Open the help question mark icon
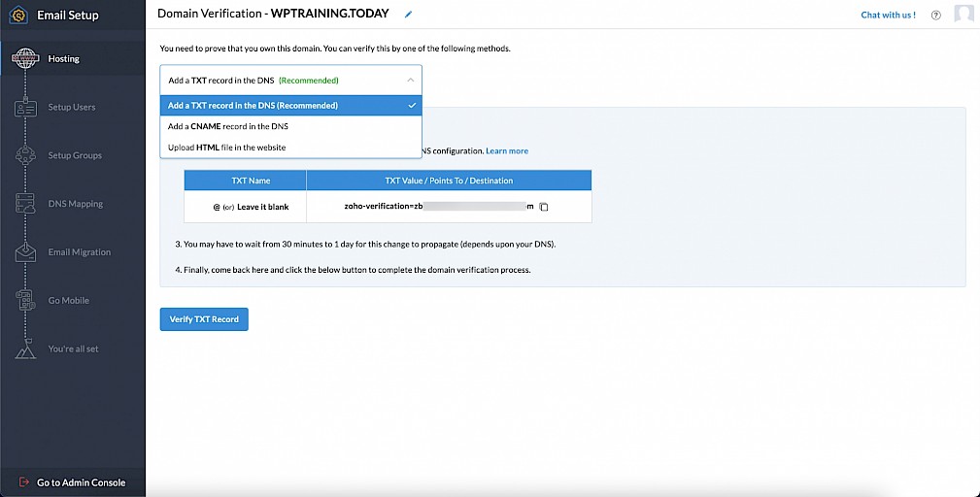 tap(935, 15)
